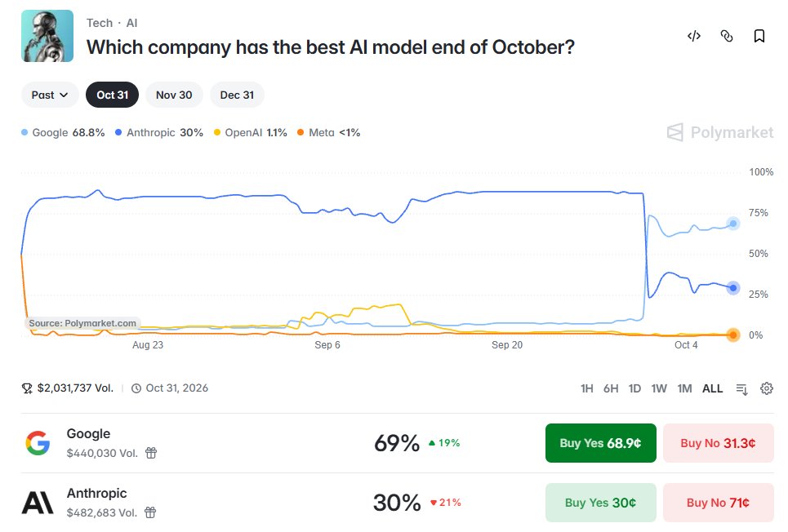The height and width of the screenshot is (532, 788).
Task: Switch chart range to 1H
Action: pyautogui.click(x=586, y=389)
